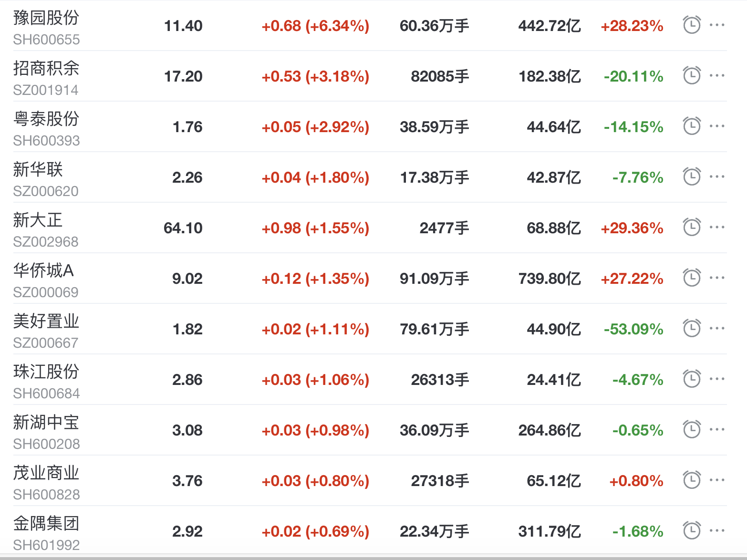Viewport: 747px width, 560px height.
Task: Click volume 79.61万手
Action: [435, 329]
